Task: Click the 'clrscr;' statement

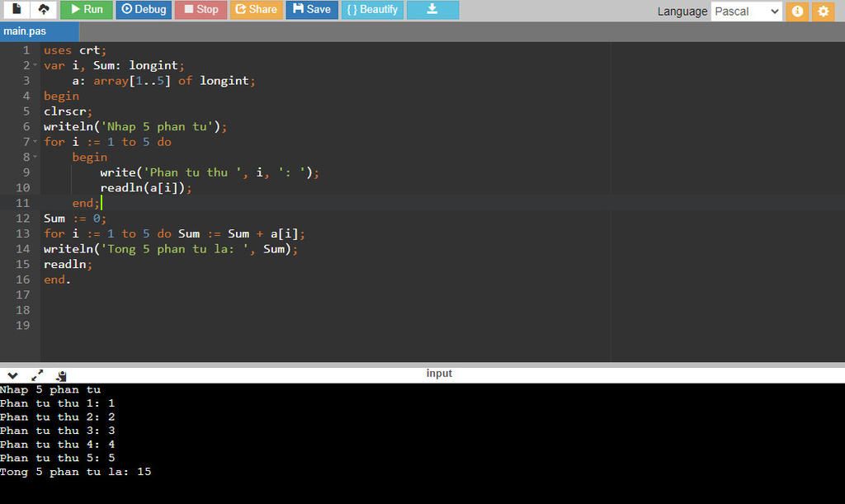Action: (x=68, y=111)
